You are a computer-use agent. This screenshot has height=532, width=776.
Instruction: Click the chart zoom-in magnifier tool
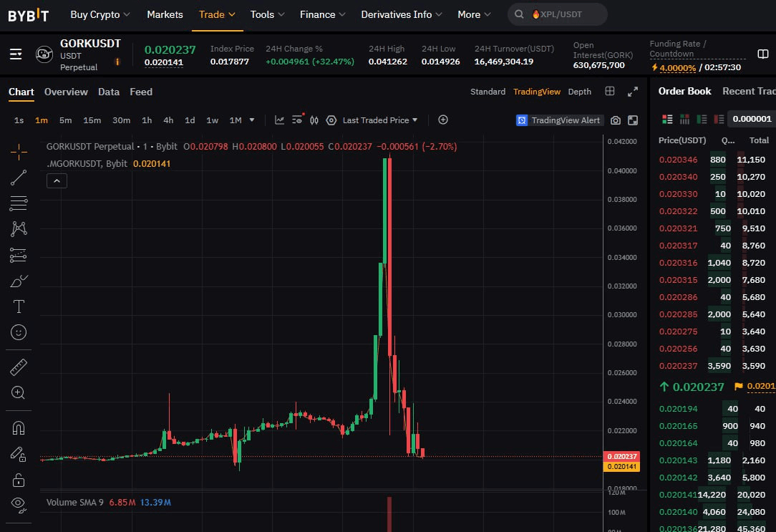click(x=19, y=392)
